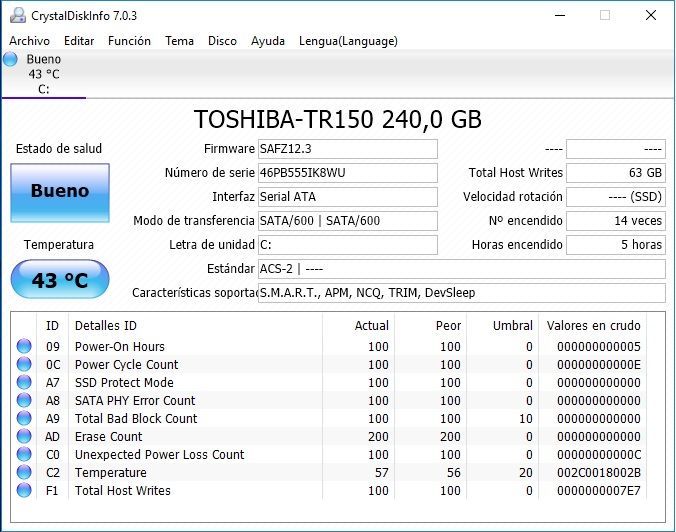The height and width of the screenshot is (532, 676).
Task: Click the status orb for Total Host Writes row
Action: pyautogui.click(x=23, y=491)
